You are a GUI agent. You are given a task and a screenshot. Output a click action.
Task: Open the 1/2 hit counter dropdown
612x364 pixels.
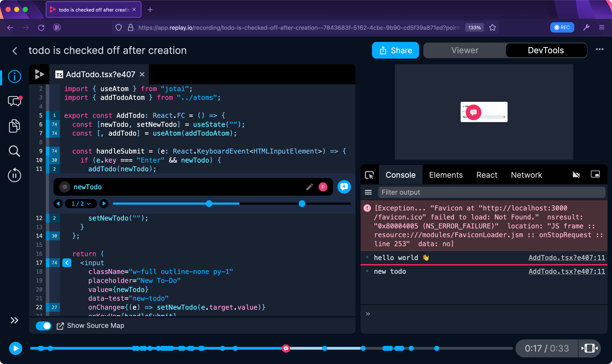click(x=81, y=204)
